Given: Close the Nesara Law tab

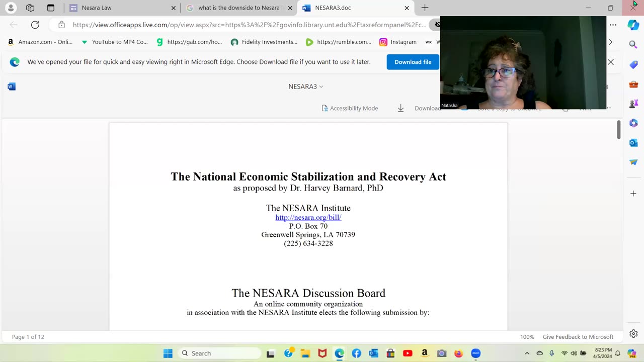Looking at the screenshot, I should tap(174, 8).
